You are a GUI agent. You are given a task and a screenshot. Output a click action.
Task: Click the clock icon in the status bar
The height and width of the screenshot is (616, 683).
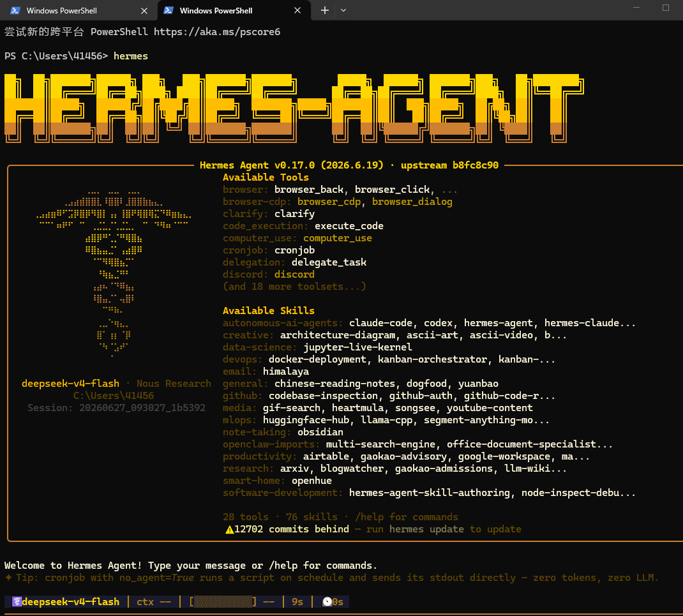click(x=327, y=601)
